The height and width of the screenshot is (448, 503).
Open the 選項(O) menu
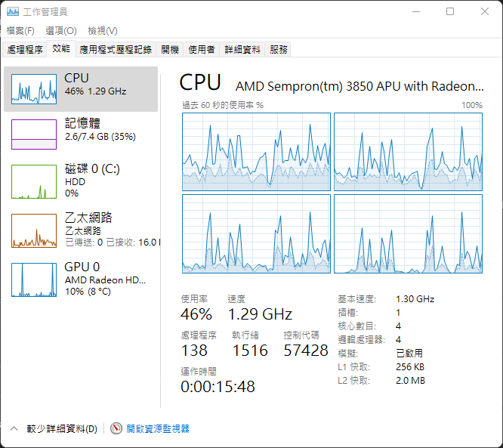60,31
